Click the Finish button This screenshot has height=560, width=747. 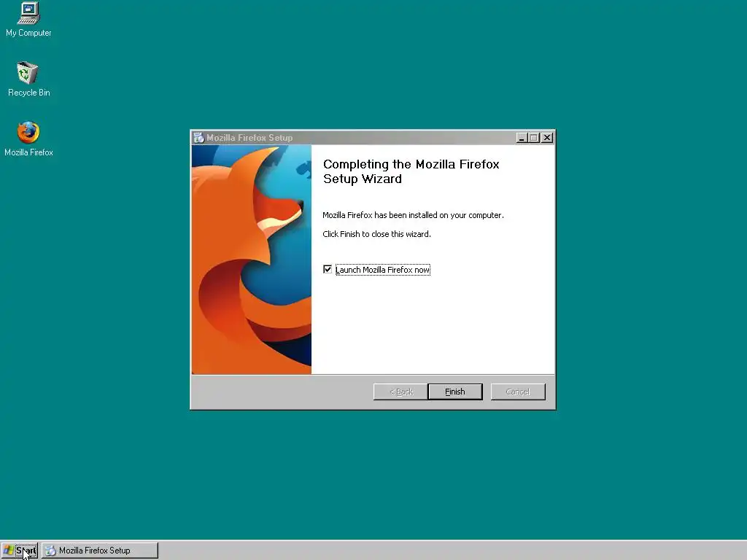pos(455,392)
